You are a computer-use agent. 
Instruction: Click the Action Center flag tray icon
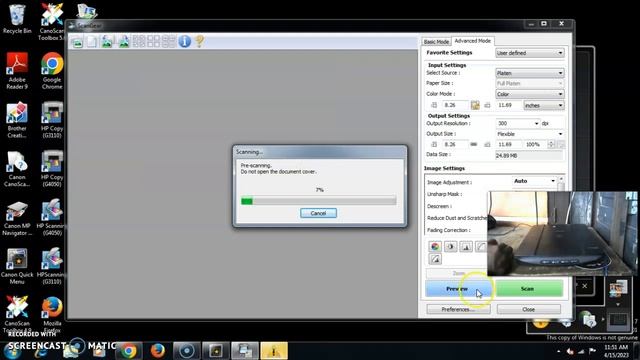[592, 351]
